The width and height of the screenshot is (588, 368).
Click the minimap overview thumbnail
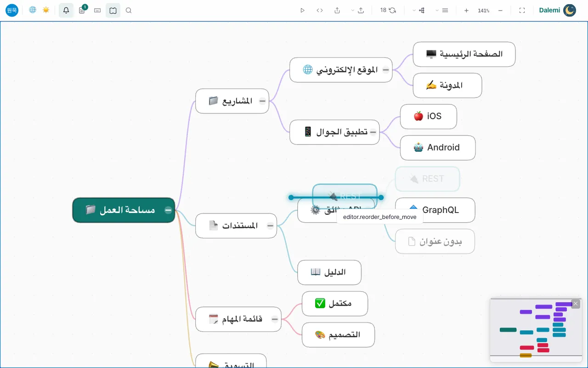point(536,329)
